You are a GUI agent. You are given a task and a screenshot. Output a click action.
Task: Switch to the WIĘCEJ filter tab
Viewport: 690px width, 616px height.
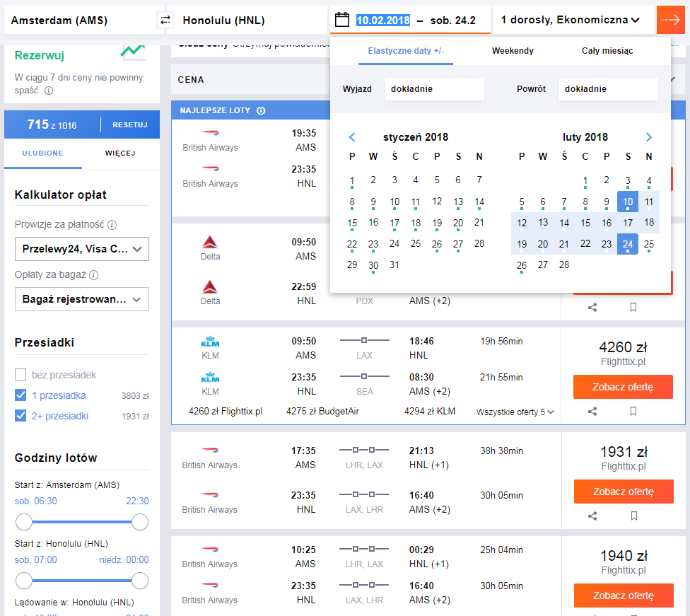coord(120,153)
